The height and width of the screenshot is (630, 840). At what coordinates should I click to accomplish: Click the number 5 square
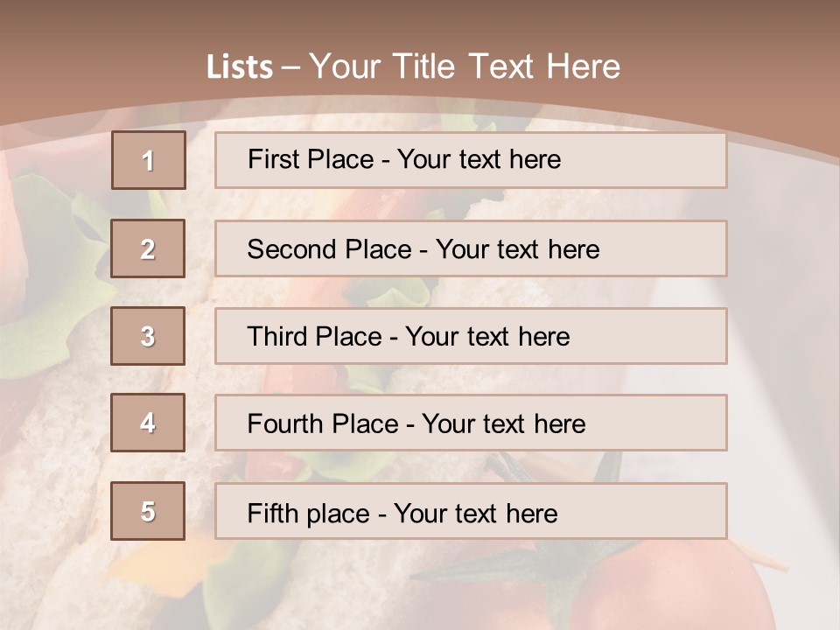pyautogui.click(x=148, y=511)
